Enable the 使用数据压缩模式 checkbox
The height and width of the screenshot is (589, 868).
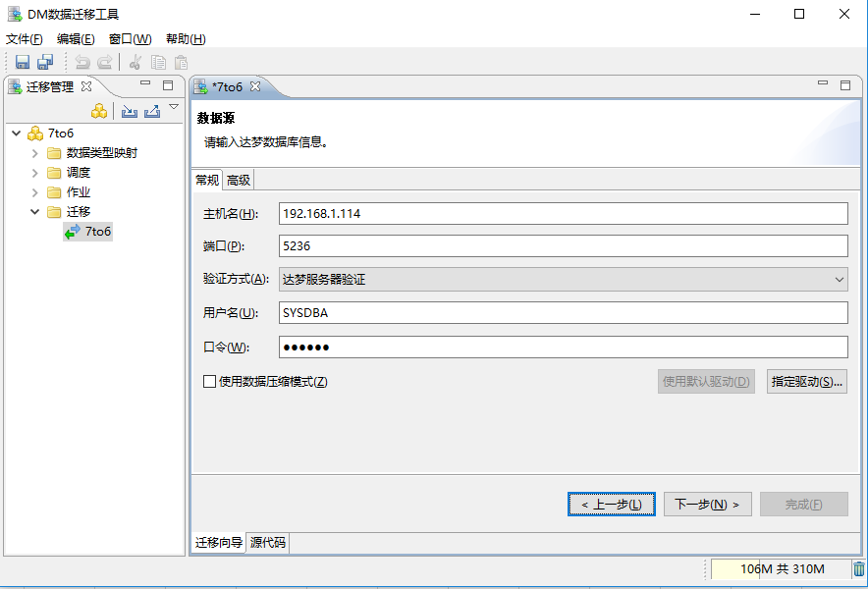click(x=209, y=382)
